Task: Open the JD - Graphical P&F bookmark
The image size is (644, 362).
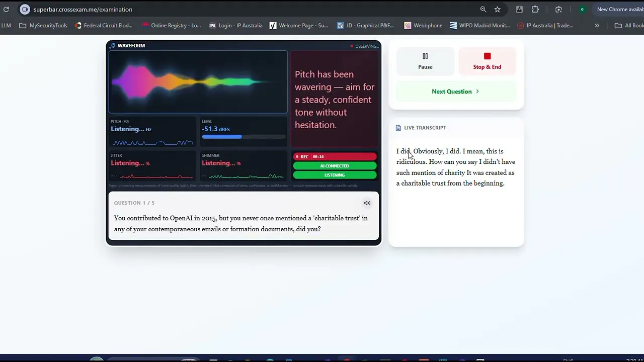Action: (x=366, y=25)
